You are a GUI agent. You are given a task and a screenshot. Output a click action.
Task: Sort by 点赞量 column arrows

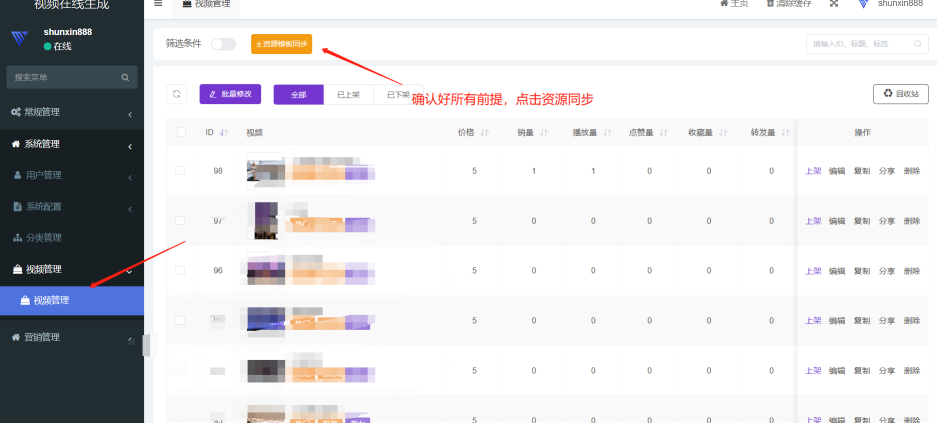(x=663, y=133)
